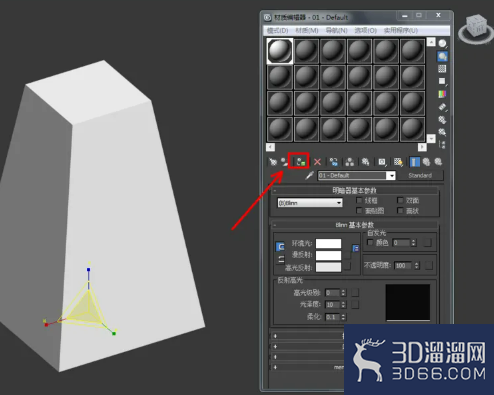Click the Go to Parent icon

(426, 162)
